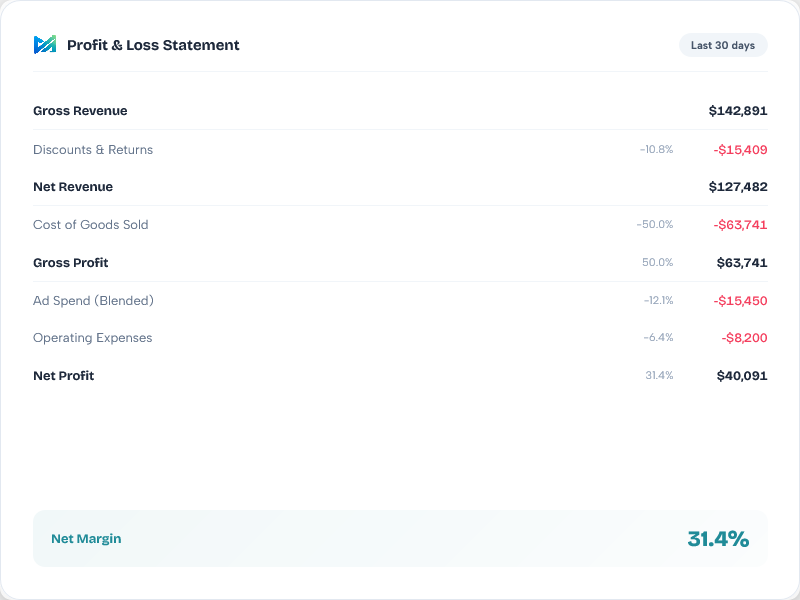This screenshot has height=600, width=800.
Task: Click the Net Margin summary bar
Action: pyautogui.click(x=400, y=538)
